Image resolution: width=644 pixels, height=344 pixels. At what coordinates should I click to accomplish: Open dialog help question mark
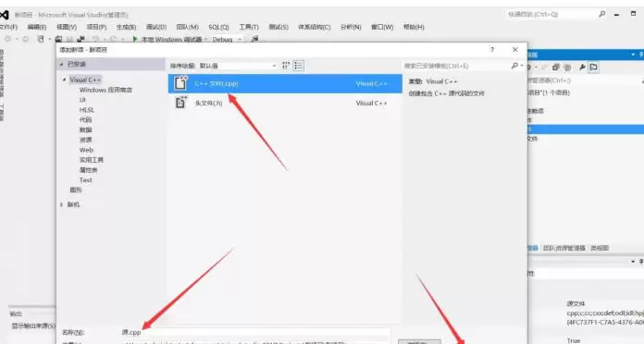click(x=492, y=50)
